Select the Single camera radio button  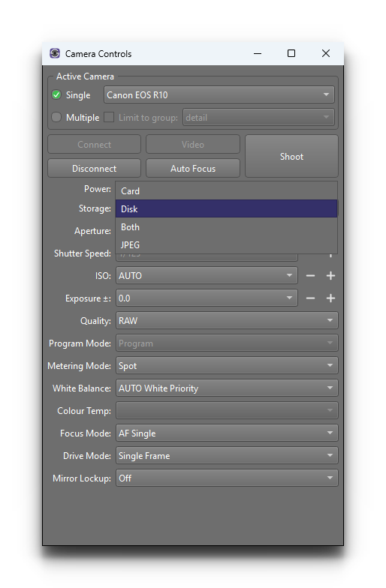(56, 94)
